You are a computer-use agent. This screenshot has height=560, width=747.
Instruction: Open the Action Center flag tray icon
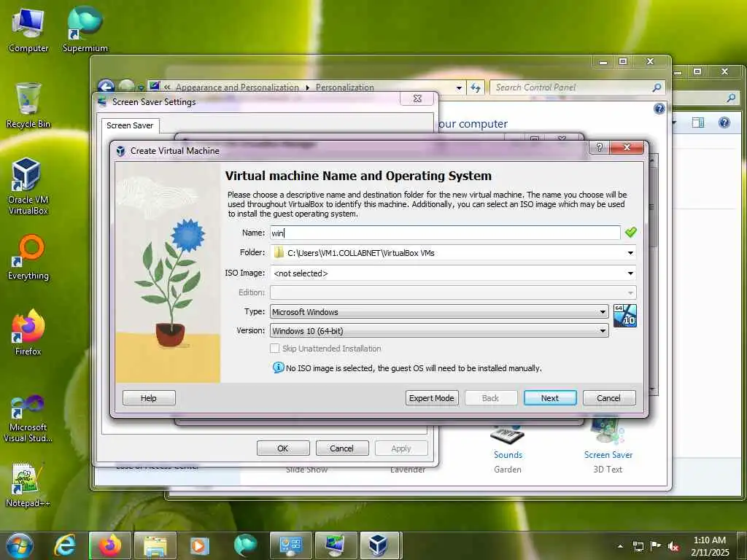click(x=656, y=545)
